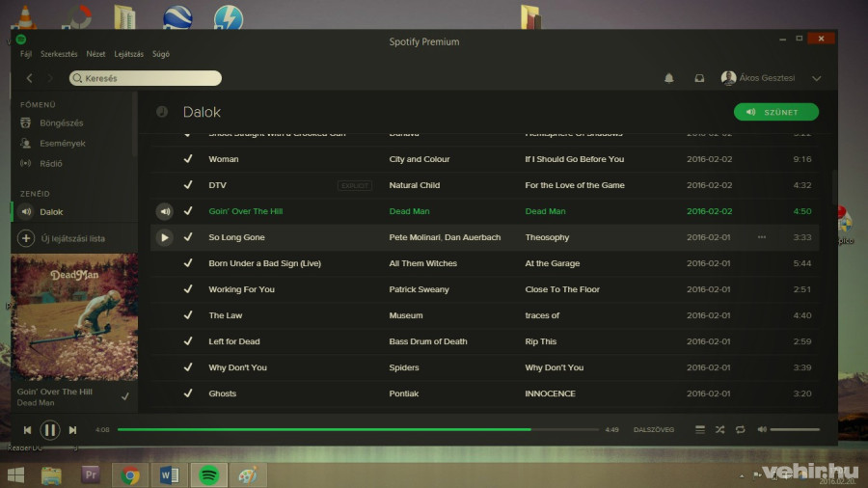Viewport: 868px width, 488px height.
Task: Toggle the checkmark next to Ghosts
Action: coord(188,393)
